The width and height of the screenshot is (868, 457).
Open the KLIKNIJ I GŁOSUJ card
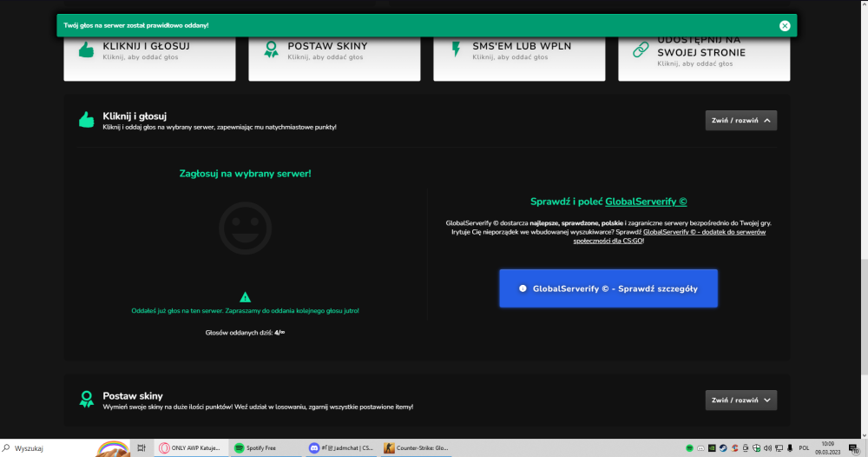149,58
